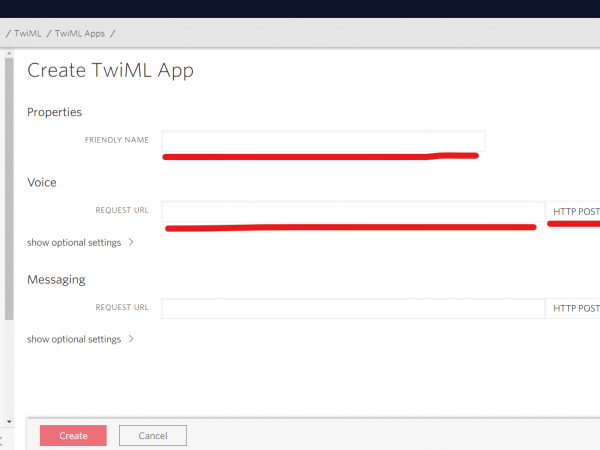Click the Messaging Request URL input field
This screenshot has width=600, height=450.
point(353,308)
